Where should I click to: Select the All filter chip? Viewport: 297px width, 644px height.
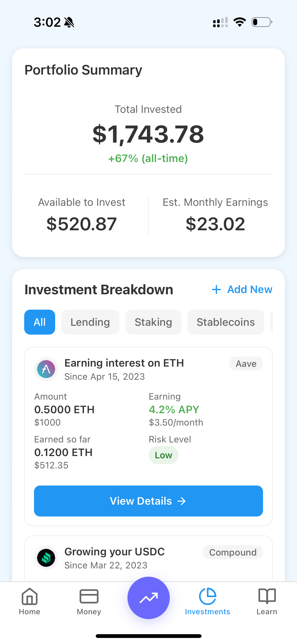[x=40, y=322]
